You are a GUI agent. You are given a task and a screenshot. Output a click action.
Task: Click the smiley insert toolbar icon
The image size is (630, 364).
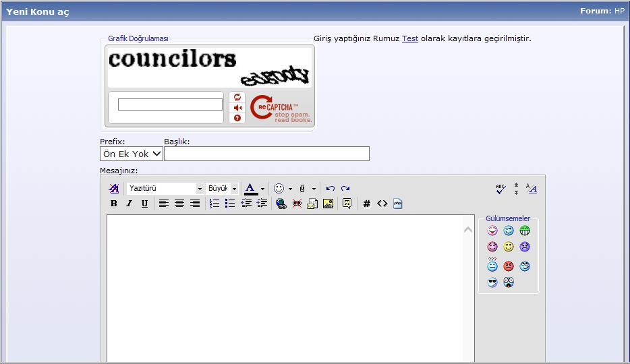[x=279, y=188]
